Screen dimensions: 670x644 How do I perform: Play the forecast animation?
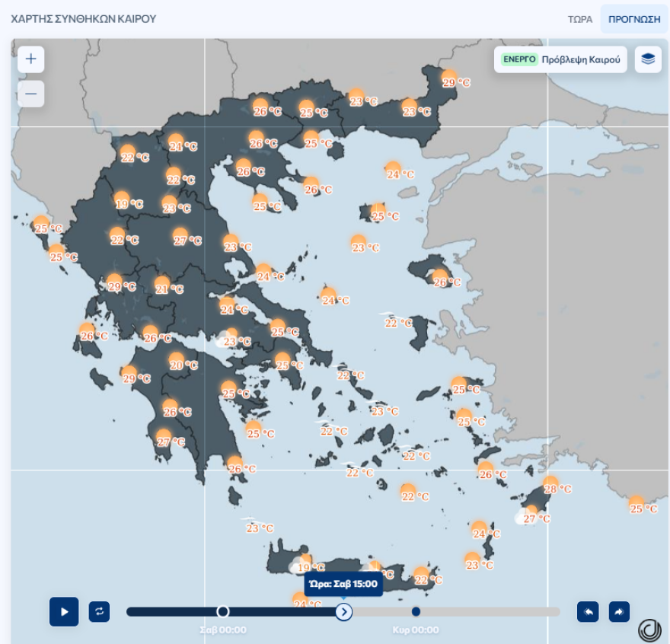click(64, 611)
